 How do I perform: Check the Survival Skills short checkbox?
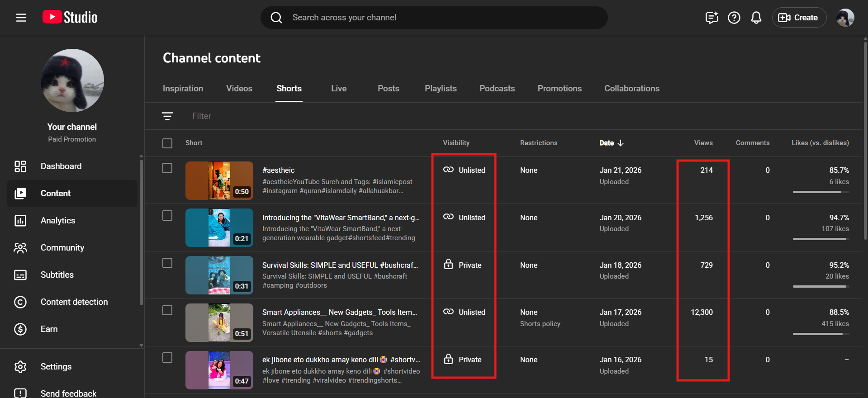tap(167, 263)
